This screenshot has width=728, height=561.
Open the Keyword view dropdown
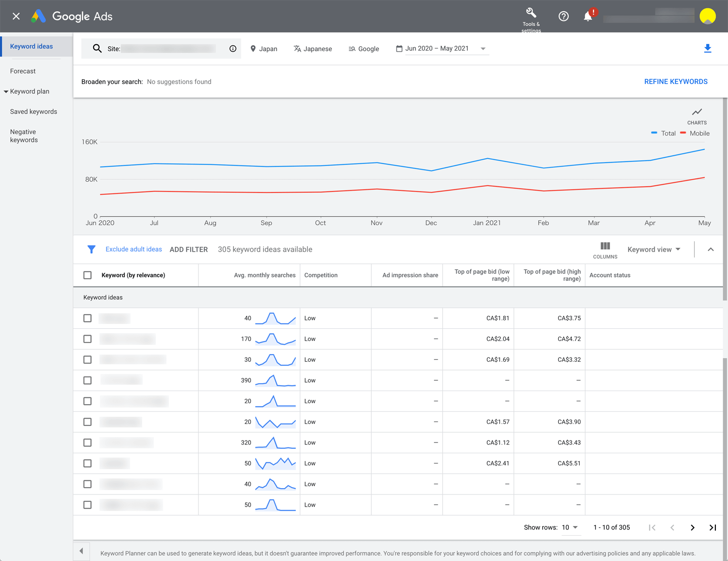tap(654, 249)
